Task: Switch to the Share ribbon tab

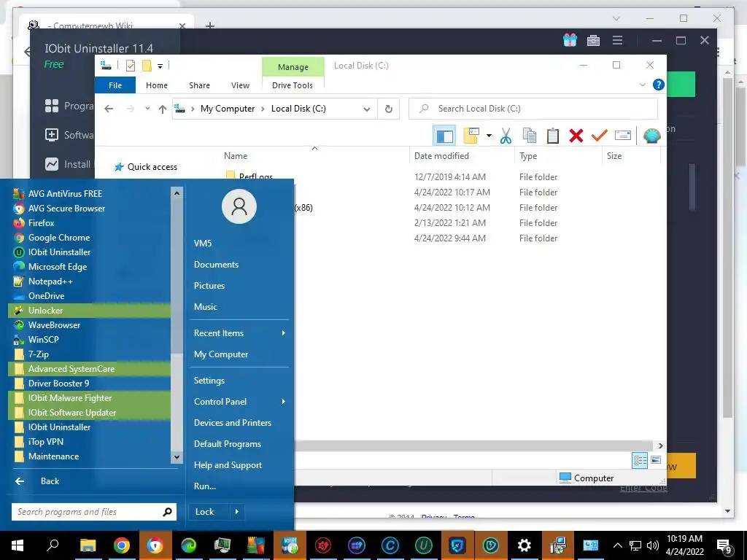Action: click(x=199, y=85)
